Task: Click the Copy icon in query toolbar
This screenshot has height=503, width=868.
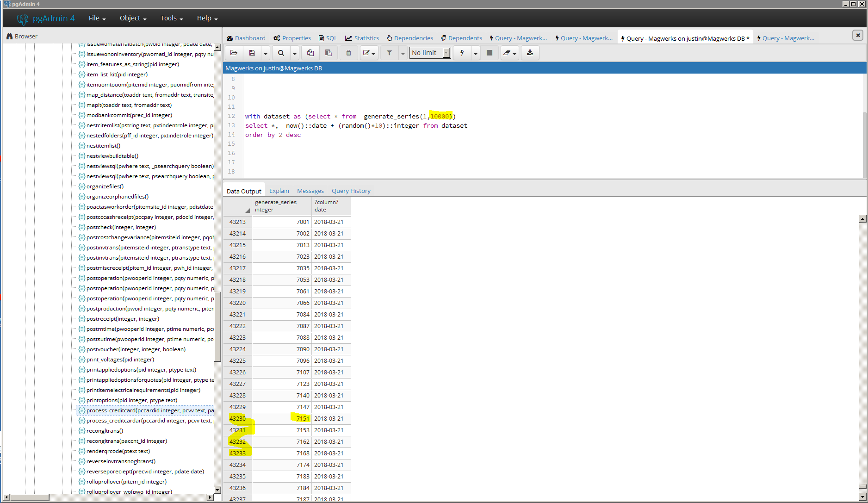Action: coord(310,53)
